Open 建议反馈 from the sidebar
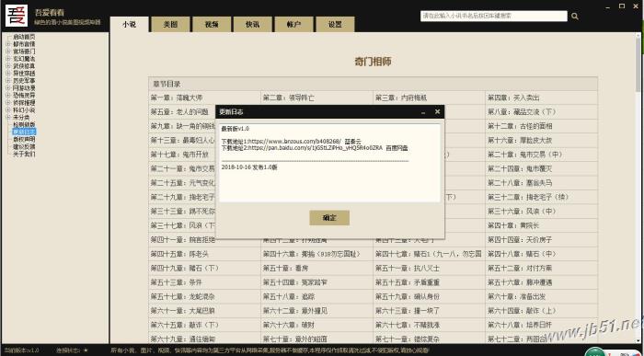The image size is (644, 356). click(24, 146)
